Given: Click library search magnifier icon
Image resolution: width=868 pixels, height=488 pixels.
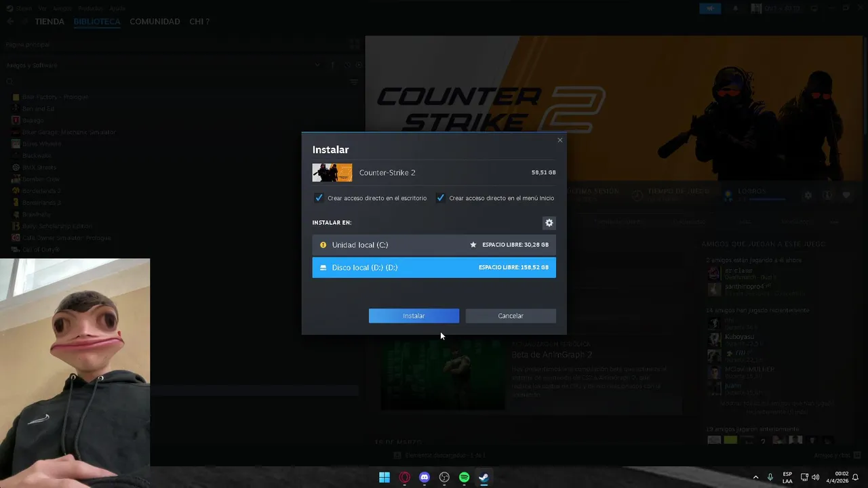Looking at the screenshot, I should click(9, 82).
